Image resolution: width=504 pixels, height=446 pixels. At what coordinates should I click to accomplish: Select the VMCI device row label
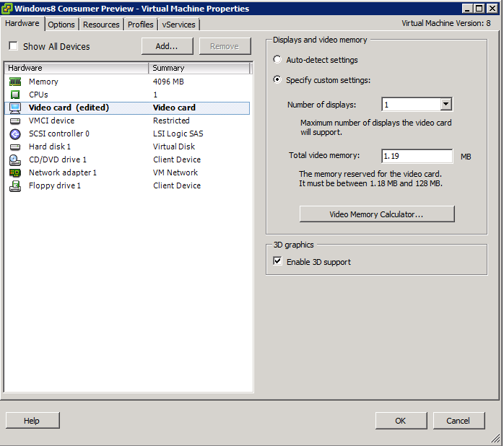pos(51,121)
